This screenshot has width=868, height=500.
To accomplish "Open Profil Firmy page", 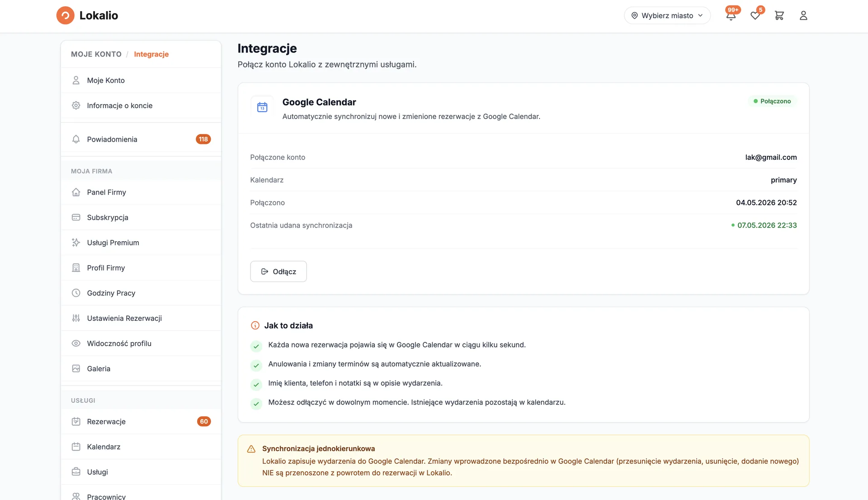I will click(141, 268).
